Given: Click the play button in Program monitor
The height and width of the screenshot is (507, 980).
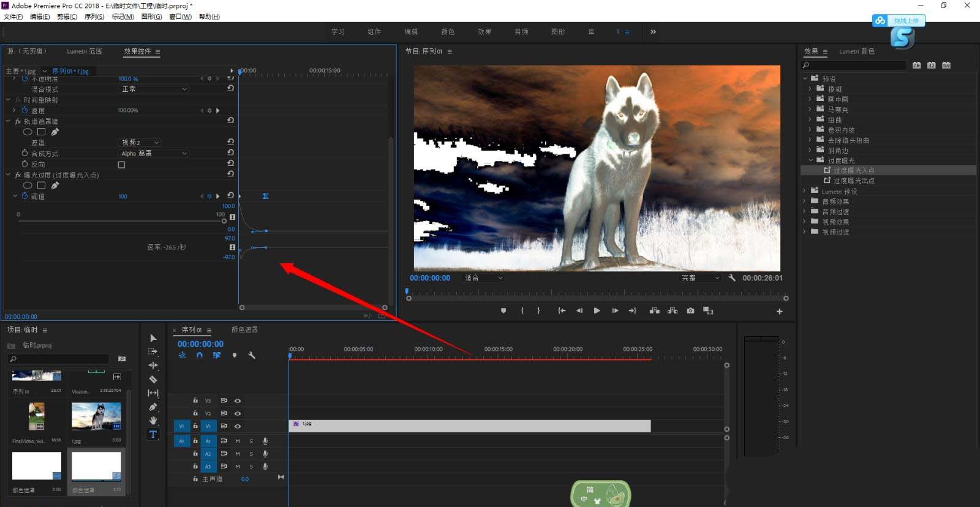Looking at the screenshot, I should pos(597,311).
